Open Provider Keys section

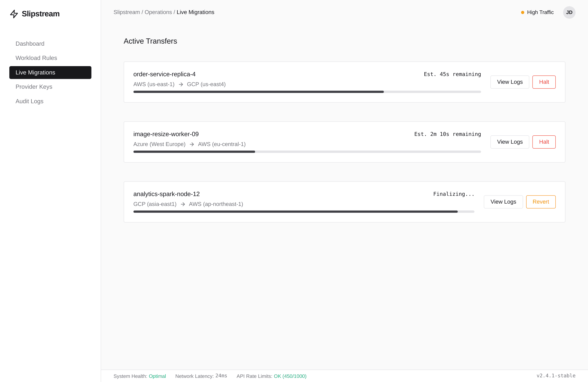(x=34, y=87)
